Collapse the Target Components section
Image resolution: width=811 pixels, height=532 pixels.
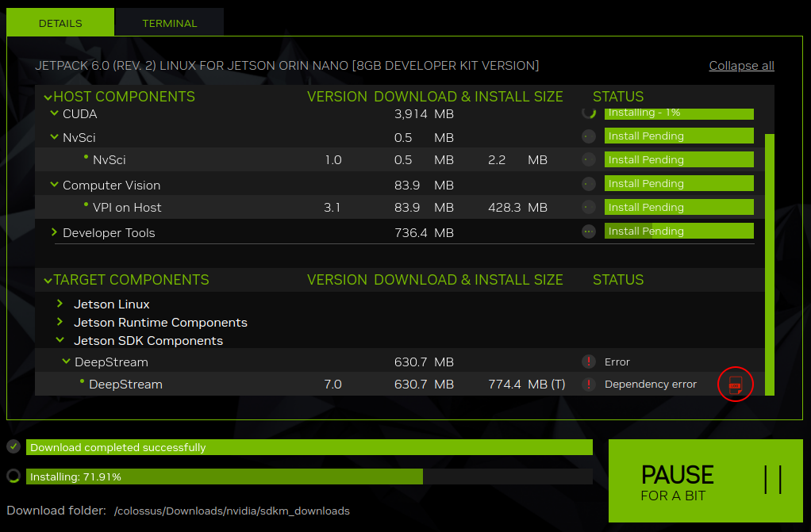48,280
